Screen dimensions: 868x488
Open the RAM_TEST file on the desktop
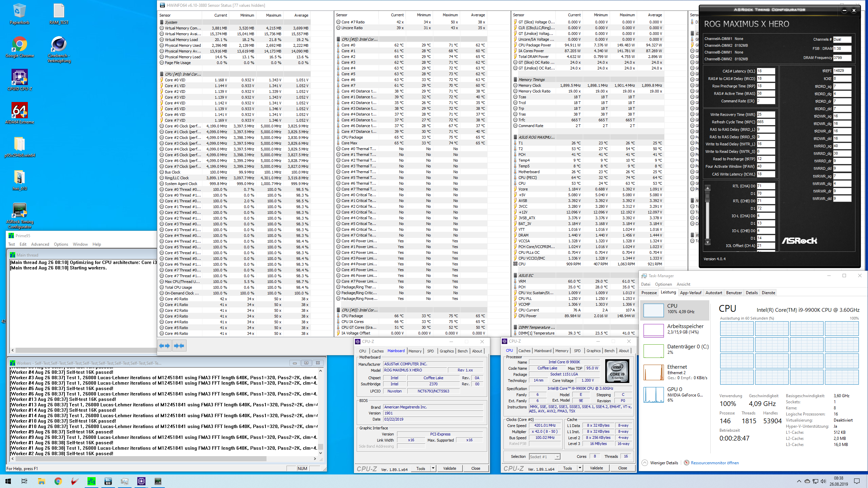[59, 11]
